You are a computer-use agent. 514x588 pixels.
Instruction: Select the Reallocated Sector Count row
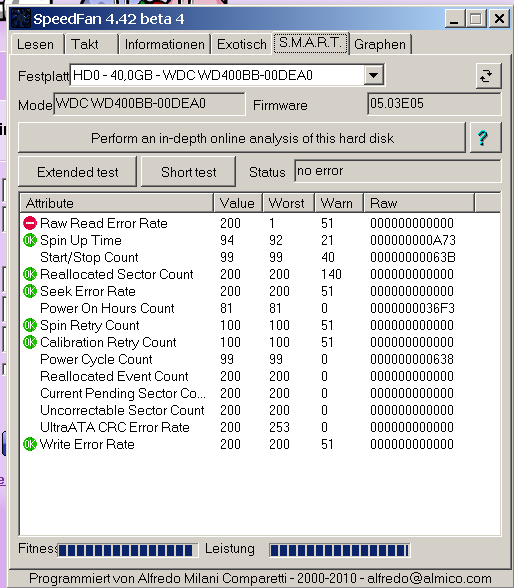click(x=260, y=274)
